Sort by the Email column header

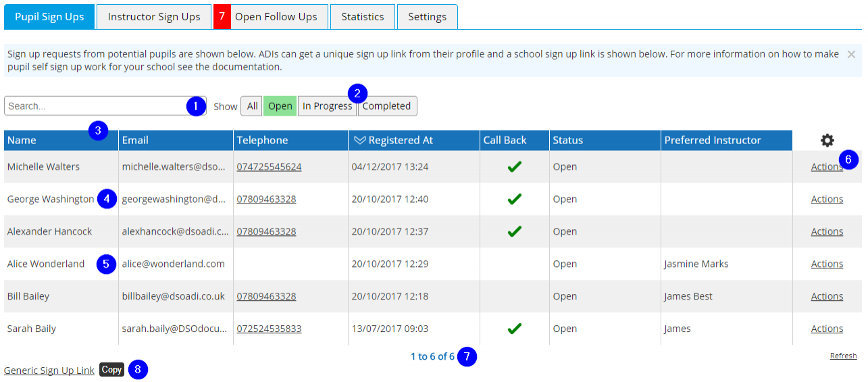pos(176,140)
